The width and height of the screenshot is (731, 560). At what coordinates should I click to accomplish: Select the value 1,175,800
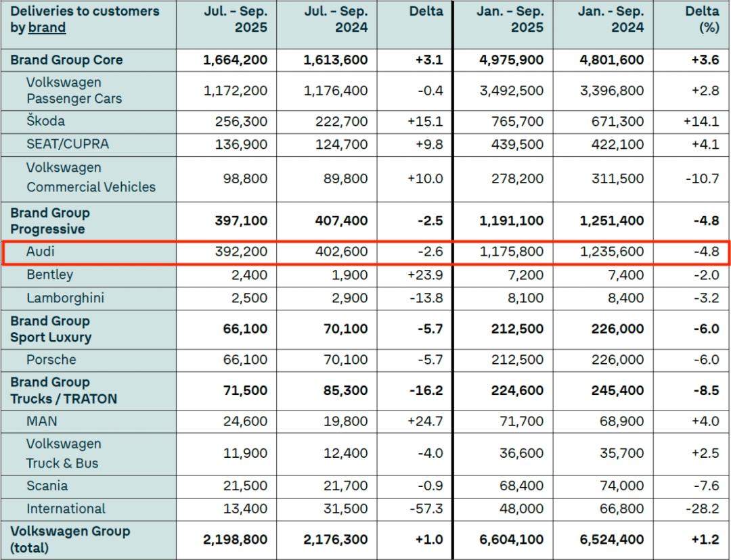click(x=512, y=252)
